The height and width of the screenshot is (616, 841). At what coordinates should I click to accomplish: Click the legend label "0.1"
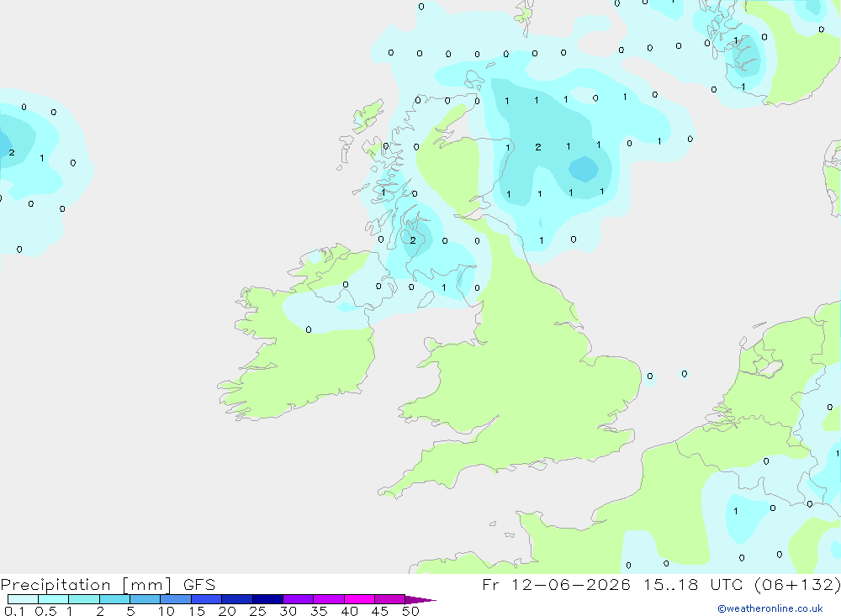(x=14, y=611)
